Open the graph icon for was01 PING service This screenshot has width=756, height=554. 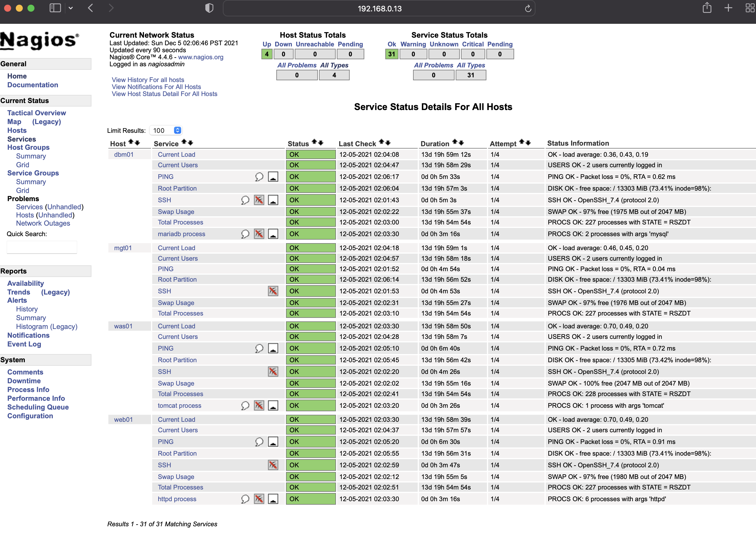click(273, 348)
